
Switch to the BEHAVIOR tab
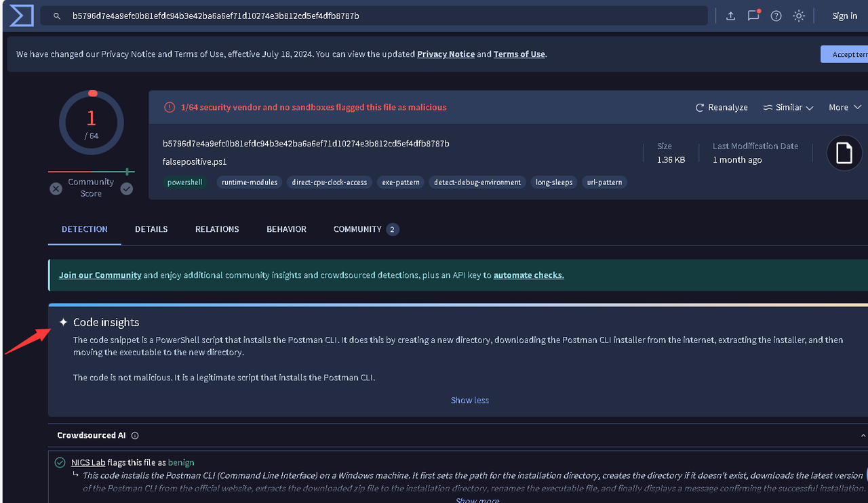(286, 229)
